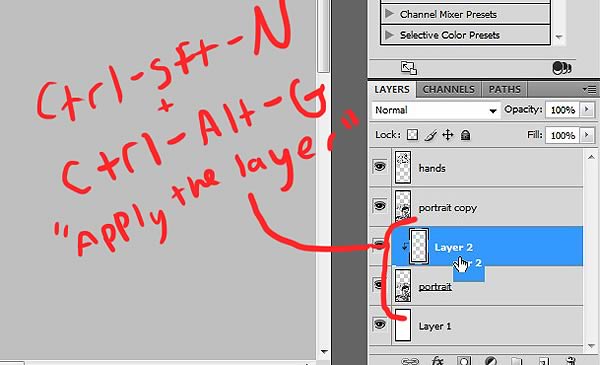Click the portrait layer thumbnail

point(403,285)
